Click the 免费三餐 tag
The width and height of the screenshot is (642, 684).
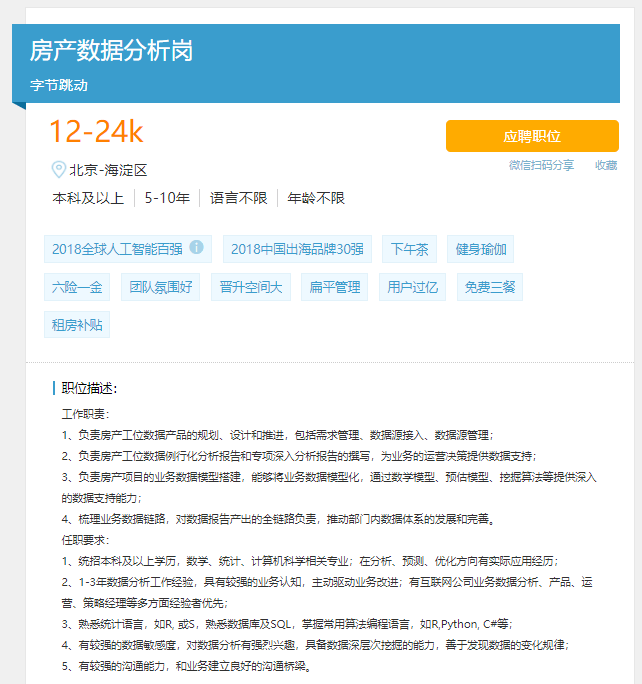point(490,287)
